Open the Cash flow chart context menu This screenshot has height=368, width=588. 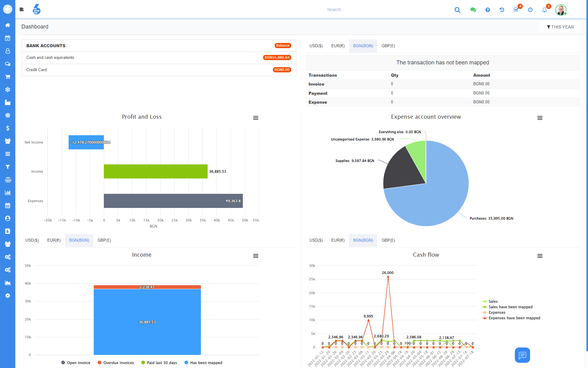[x=540, y=256]
